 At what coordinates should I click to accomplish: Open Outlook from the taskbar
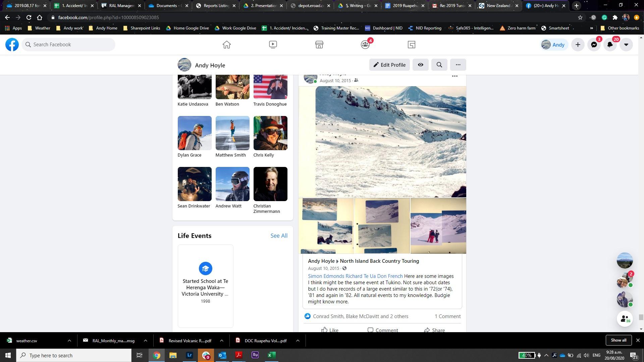[x=222, y=355]
